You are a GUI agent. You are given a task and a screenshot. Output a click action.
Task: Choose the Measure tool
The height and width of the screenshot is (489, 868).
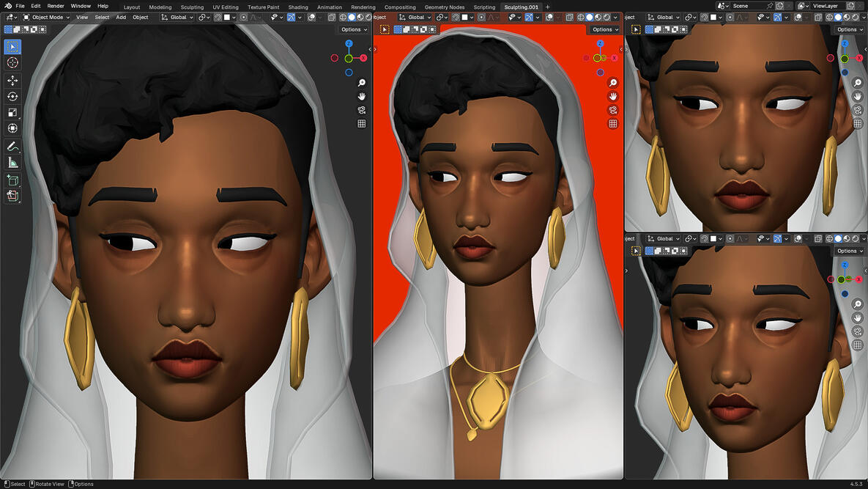click(x=12, y=163)
